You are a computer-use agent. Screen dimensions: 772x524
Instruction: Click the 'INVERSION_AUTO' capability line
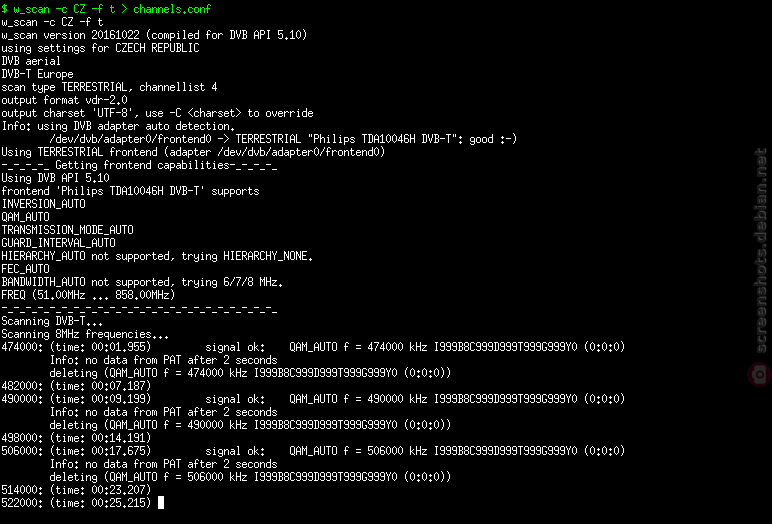pyautogui.click(x=43, y=204)
